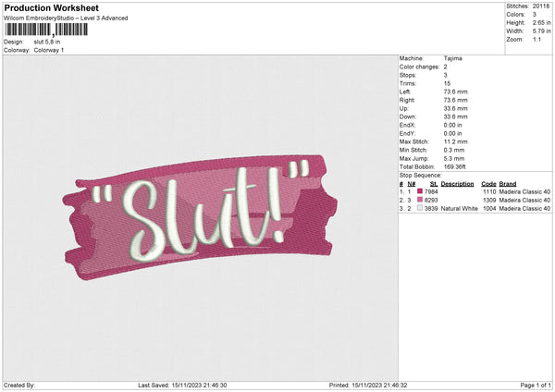Select the Natural White row with code 1004
555x392 pixels.
click(472, 209)
